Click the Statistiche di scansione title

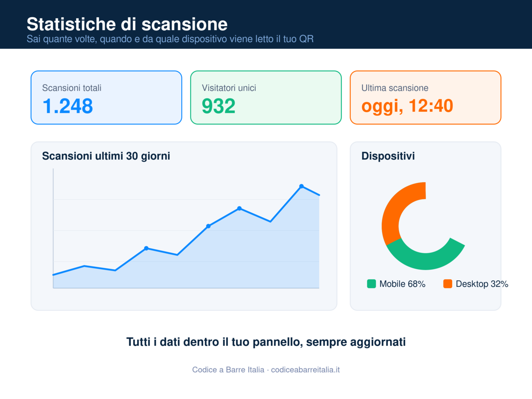(127, 23)
